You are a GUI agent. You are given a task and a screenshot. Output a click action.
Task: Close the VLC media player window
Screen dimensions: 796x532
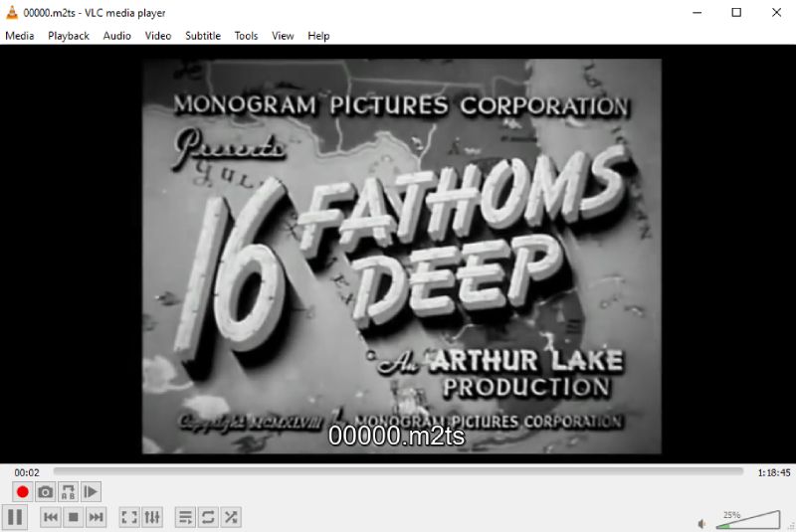[776, 13]
